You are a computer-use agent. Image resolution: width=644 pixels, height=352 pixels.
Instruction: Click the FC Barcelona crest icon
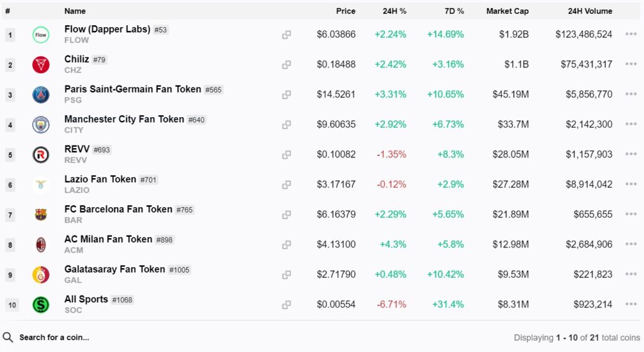[41, 215]
